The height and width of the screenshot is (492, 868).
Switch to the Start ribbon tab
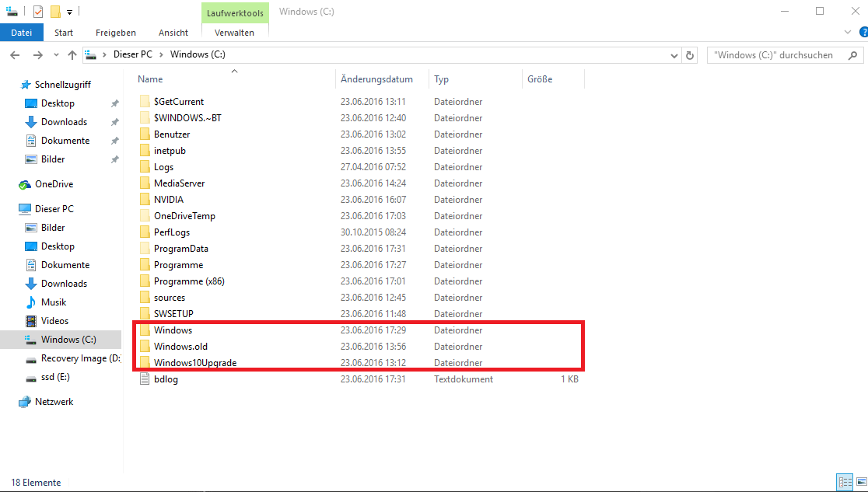pos(64,33)
